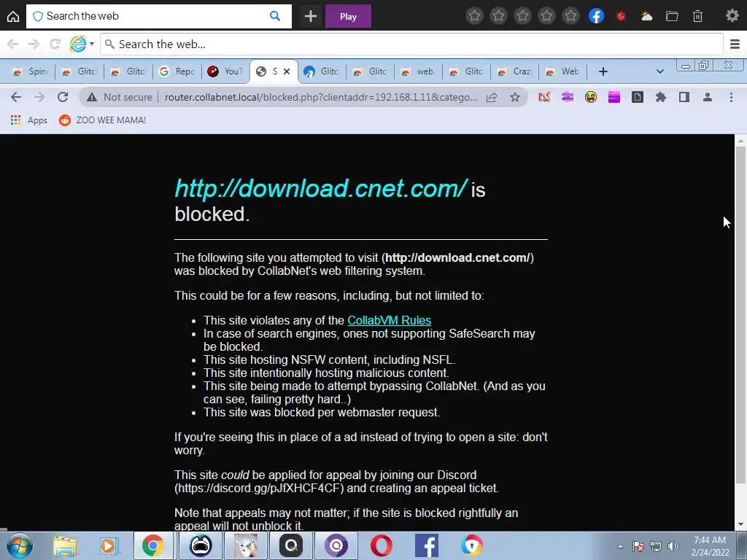Click the plus button beside Play
The width and height of the screenshot is (747, 560).
point(311,16)
